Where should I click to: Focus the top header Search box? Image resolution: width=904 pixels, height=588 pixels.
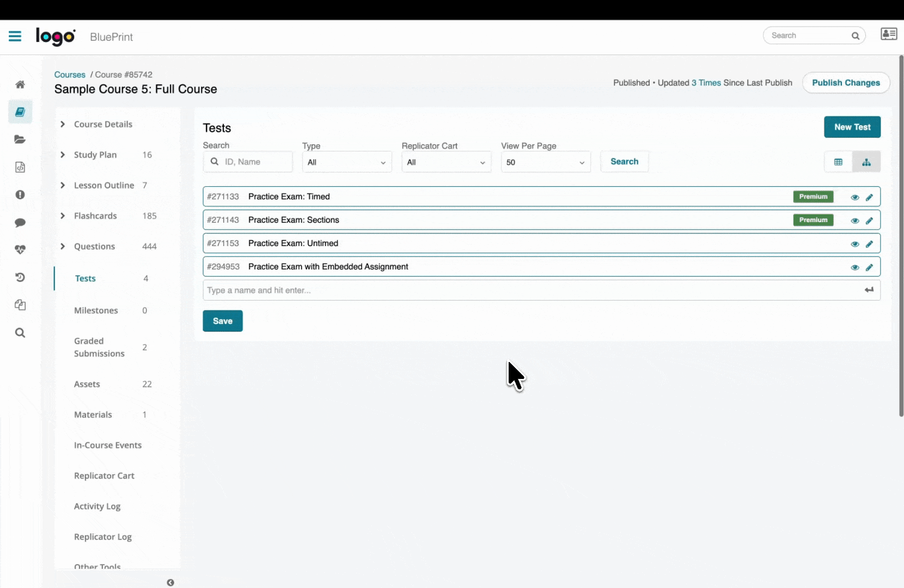click(x=814, y=35)
